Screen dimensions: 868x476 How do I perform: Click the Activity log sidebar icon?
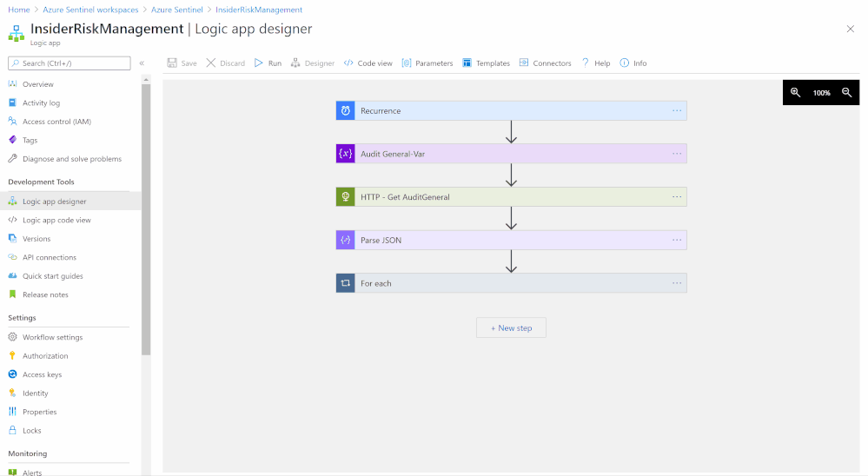point(13,103)
